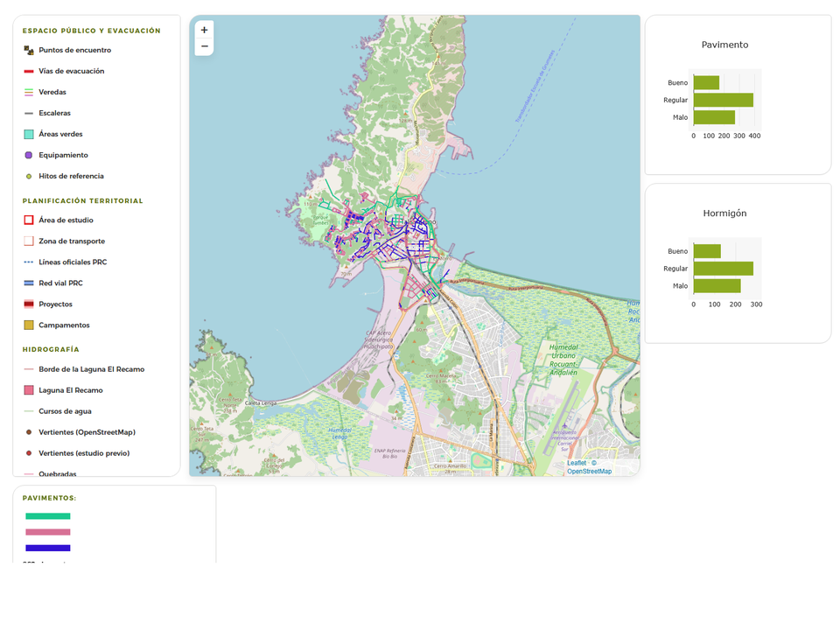The image size is (840, 630).
Task: Click the Laguna El Recamo pink square icon
Action: (x=29, y=390)
